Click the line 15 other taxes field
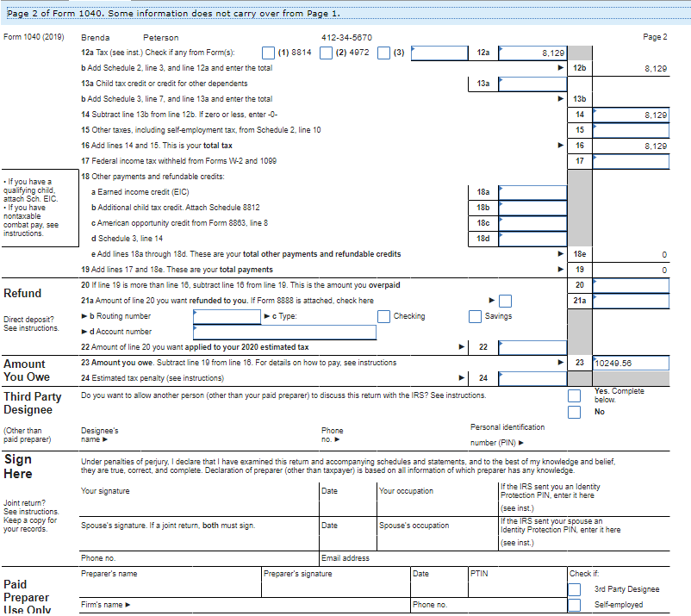691x616 pixels. point(631,130)
